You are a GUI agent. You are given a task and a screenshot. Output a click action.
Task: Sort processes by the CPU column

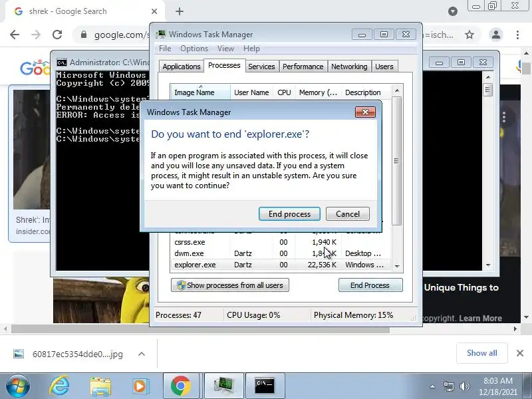point(284,92)
